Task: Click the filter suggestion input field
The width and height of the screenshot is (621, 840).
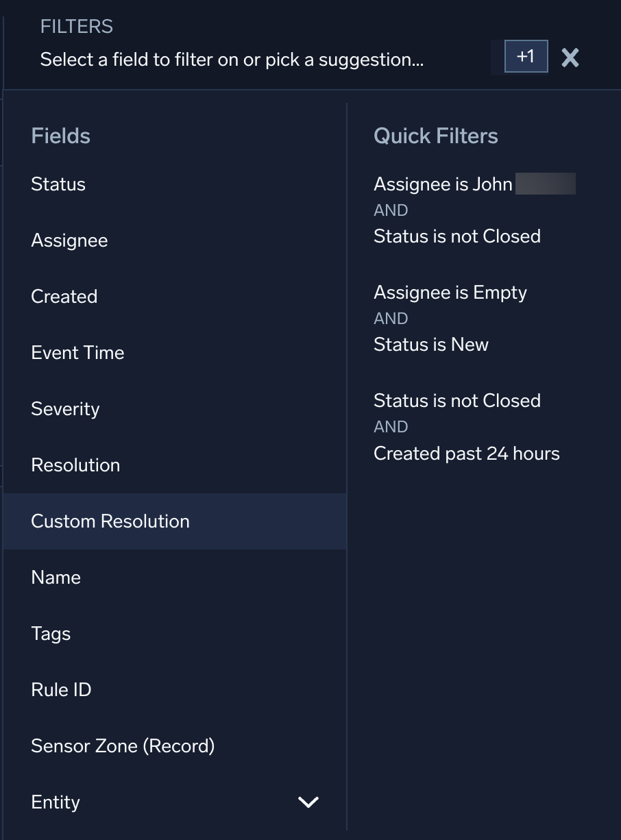Action: coord(231,60)
